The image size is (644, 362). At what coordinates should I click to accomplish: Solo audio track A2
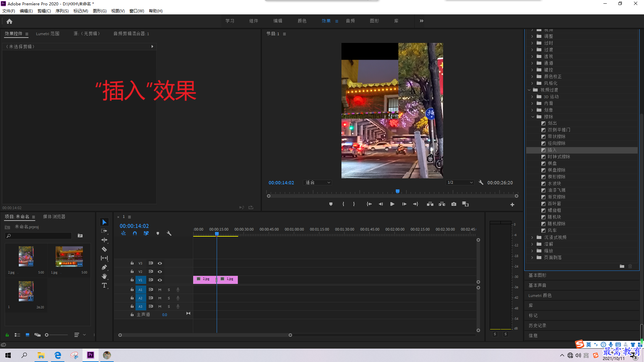[169, 298]
